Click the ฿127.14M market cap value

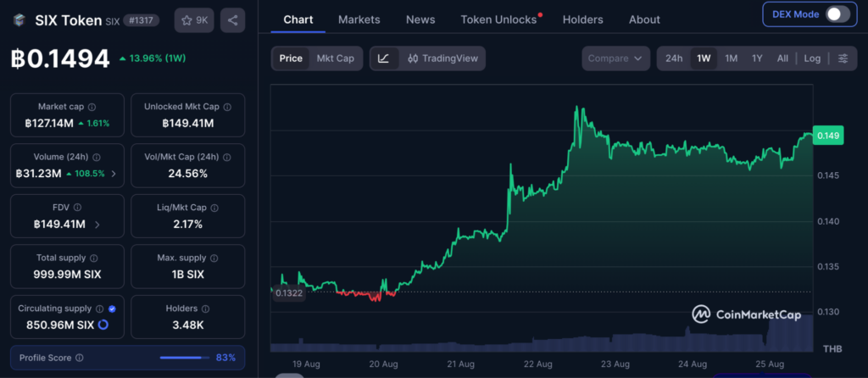point(49,123)
